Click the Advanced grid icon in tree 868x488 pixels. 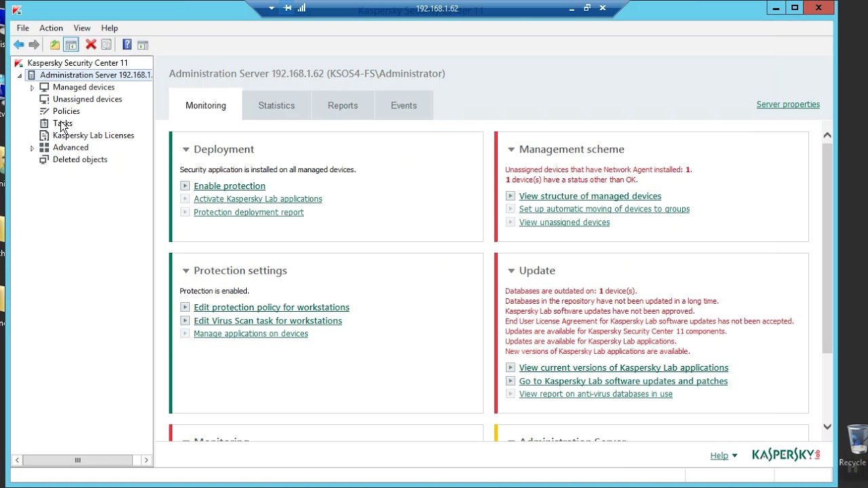click(x=44, y=147)
